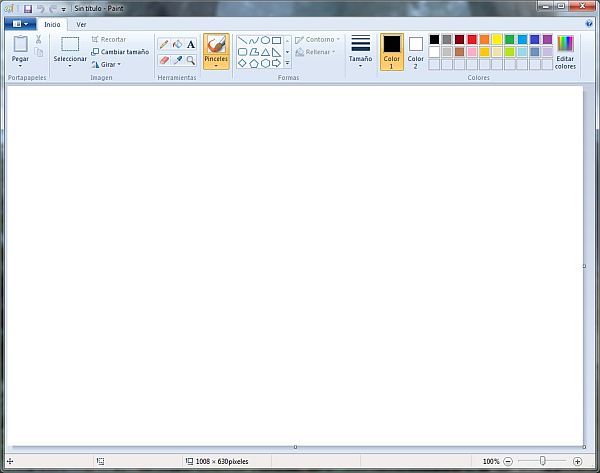Screen dimensions: 600x473
Task: Expand the Girar rotate dropdown
Action: click(x=106, y=64)
